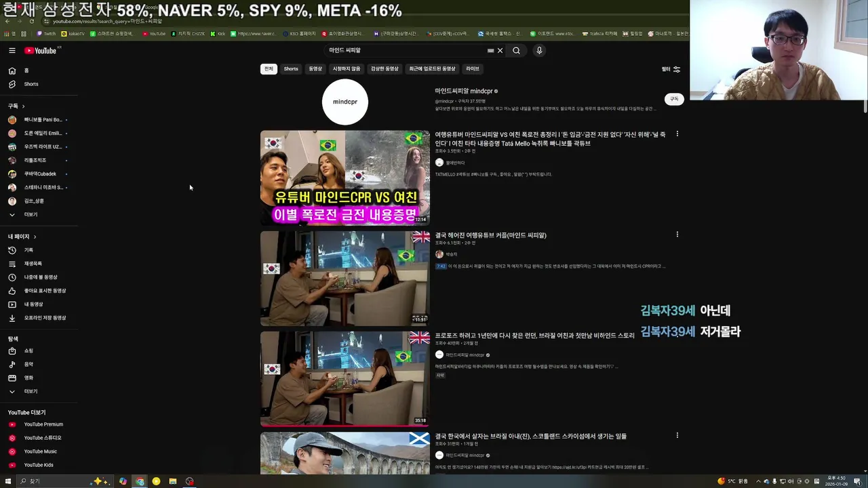Open thumbnail of 유튜버 마인드CPR VS 여친 video
Viewport: 868px width, 488px height.
coord(345,178)
